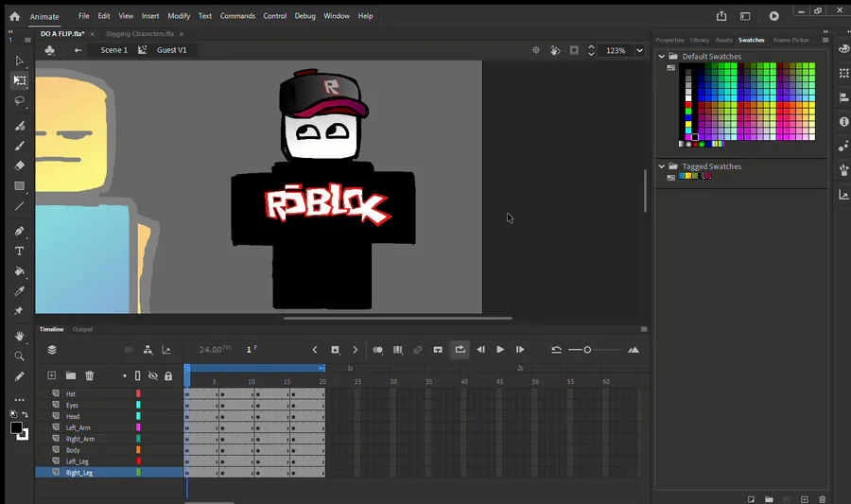Screen dimensions: 851x504
Task: Open the Window menu
Action: tap(337, 16)
